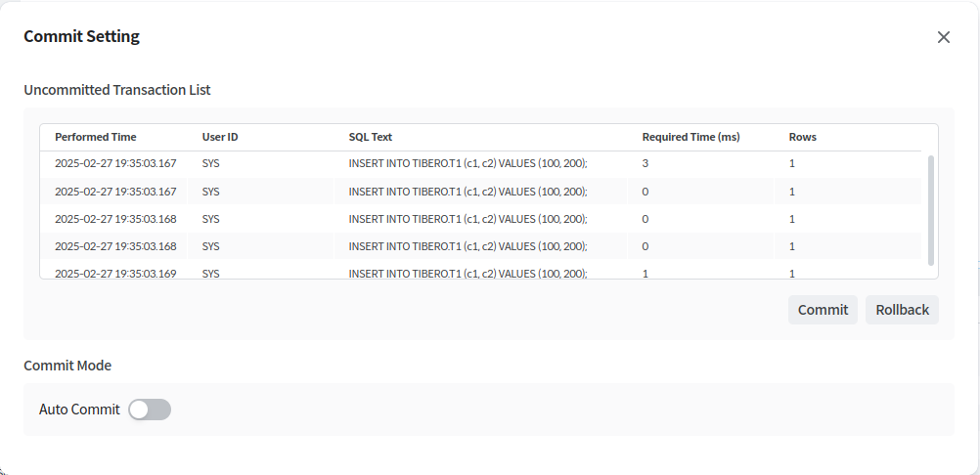Click the Rows column header
This screenshot has width=980, height=475.
(x=802, y=137)
